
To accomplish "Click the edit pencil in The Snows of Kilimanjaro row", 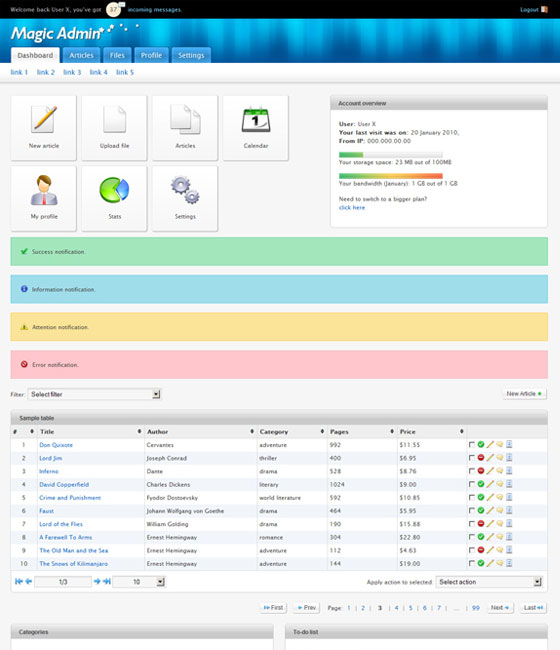I will tap(490, 563).
